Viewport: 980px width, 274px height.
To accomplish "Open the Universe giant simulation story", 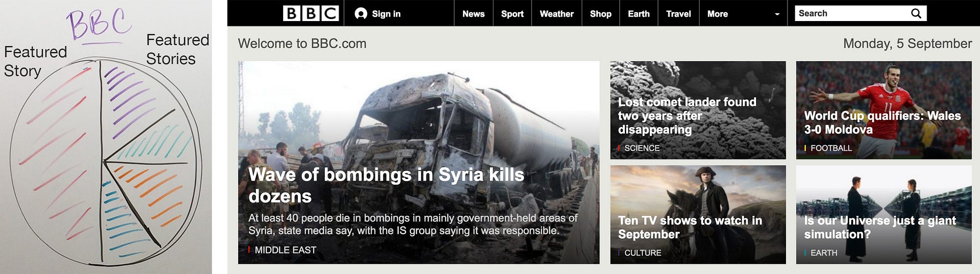I will (x=883, y=215).
